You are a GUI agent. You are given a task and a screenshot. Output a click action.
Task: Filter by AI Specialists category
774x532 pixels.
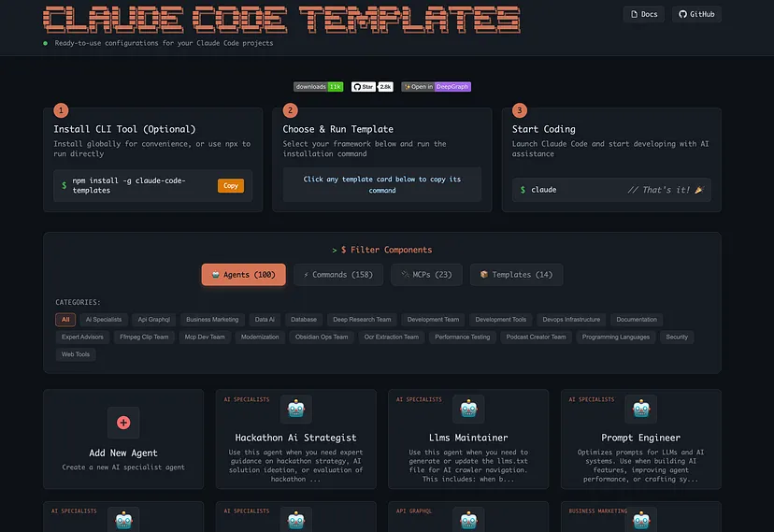pyautogui.click(x=104, y=320)
